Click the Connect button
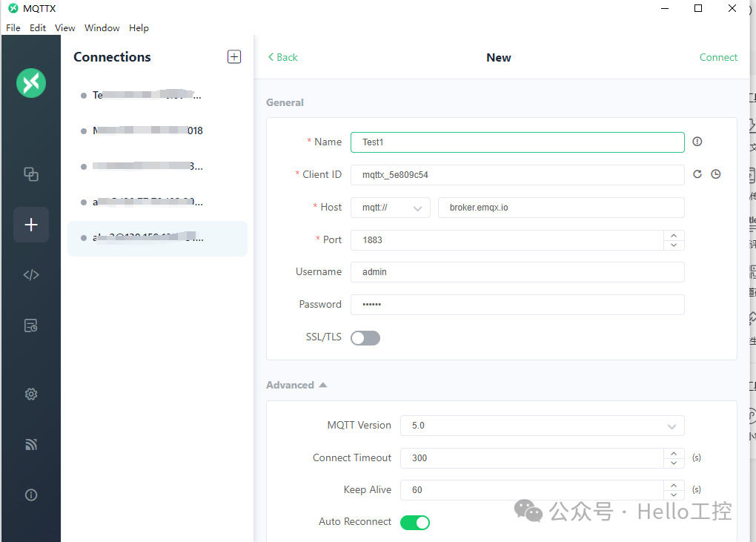 click(x=718, y=57)
